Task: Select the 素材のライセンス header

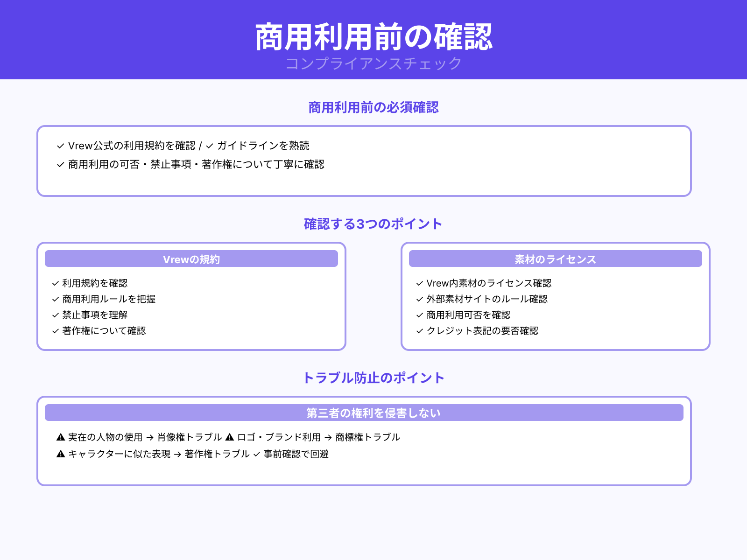Action: pos(555,259)
